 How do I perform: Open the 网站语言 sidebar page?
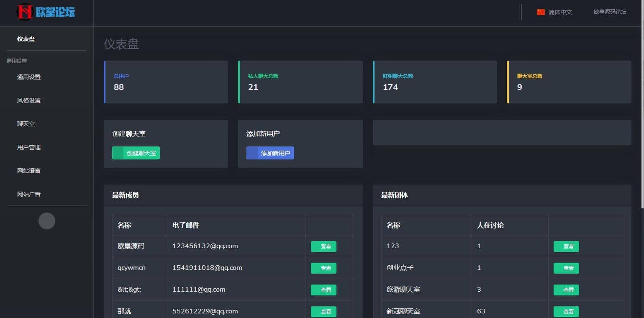[x=29, y=171]
